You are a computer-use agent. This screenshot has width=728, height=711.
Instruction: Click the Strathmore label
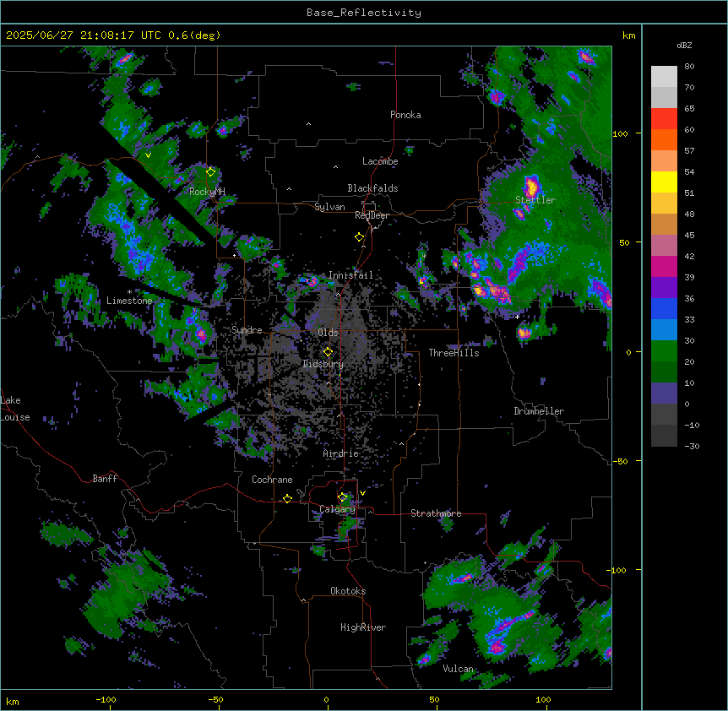coord(436,513)
